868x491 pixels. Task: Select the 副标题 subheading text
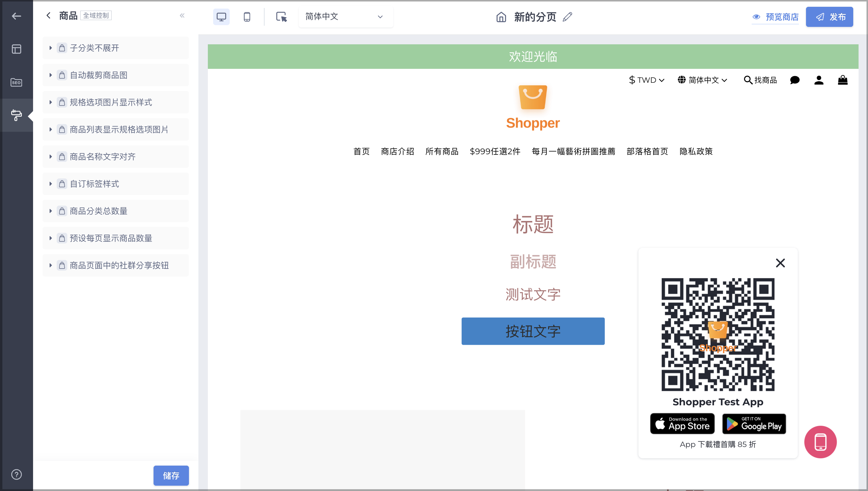(533, 262)
